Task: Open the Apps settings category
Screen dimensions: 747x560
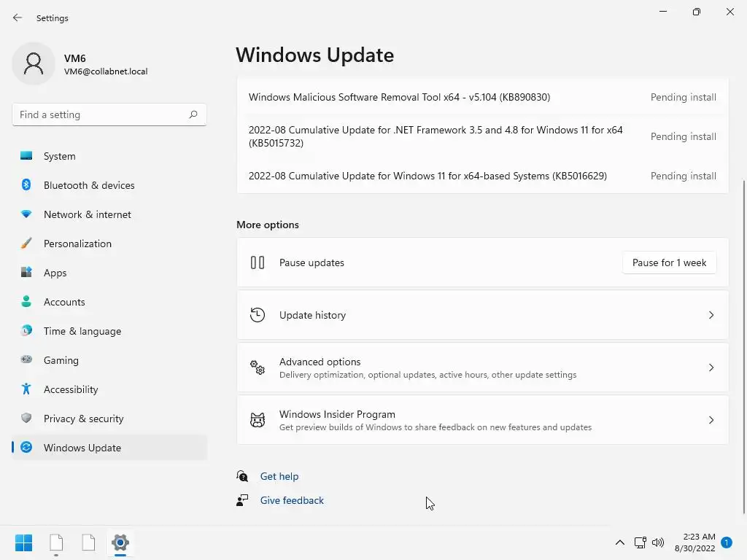Action: tap(55, 273)
